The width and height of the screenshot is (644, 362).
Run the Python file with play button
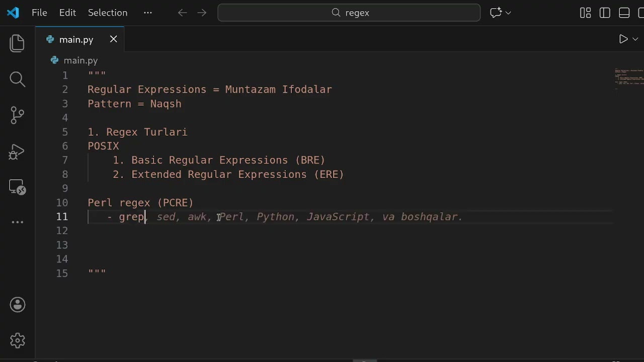(x=623, y=39)
